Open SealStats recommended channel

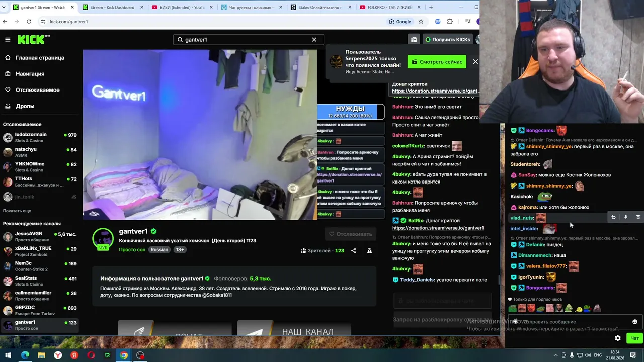point(40,281)
